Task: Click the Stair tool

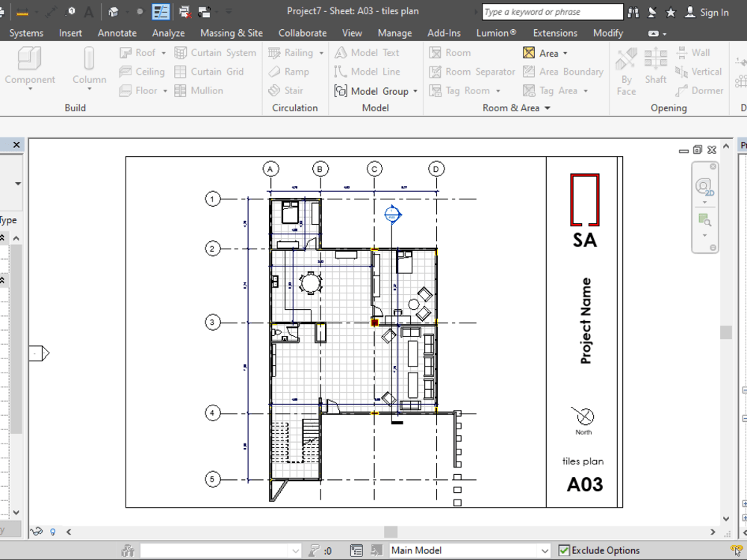Action: (x=285, y=90)
